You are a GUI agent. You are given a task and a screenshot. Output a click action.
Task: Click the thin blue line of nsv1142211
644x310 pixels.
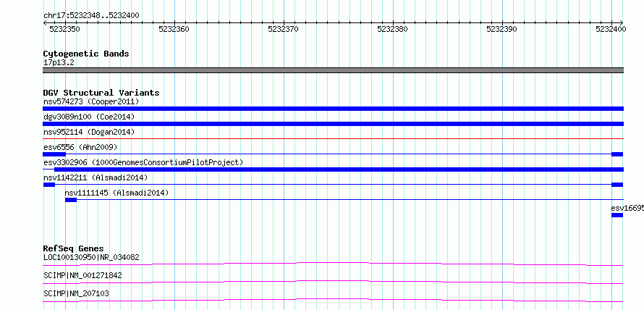333,185
